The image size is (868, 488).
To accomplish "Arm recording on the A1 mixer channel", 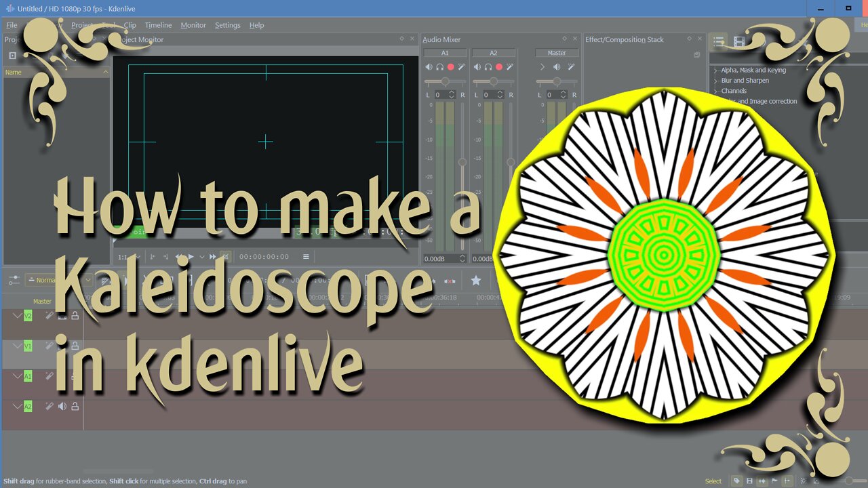I will coord(450,66).
